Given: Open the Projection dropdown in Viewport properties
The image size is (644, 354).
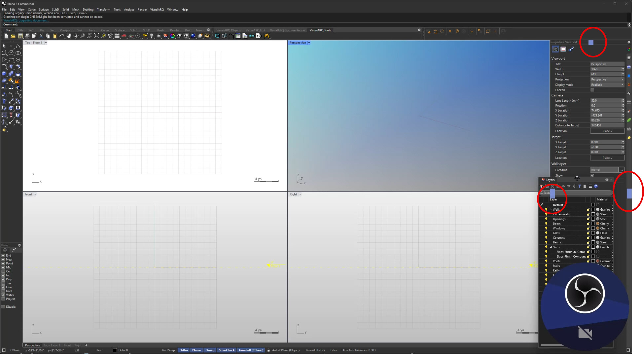Looking at the screenshot, I should [x=607, y=80].
